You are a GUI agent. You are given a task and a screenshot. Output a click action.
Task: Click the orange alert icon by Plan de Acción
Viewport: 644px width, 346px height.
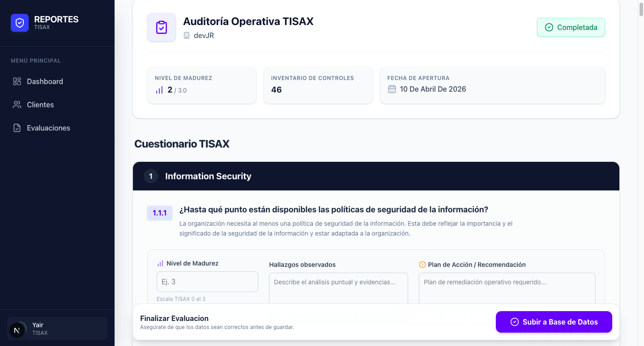coord(422,265)
